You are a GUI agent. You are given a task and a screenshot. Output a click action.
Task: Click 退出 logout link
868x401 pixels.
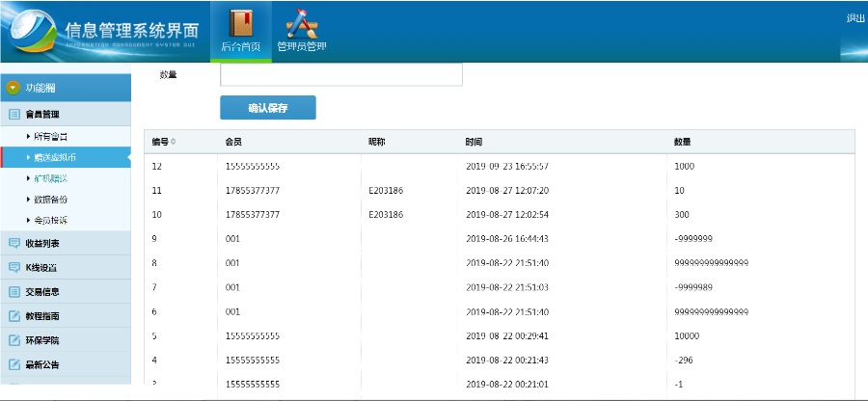[x=855, y=18]
